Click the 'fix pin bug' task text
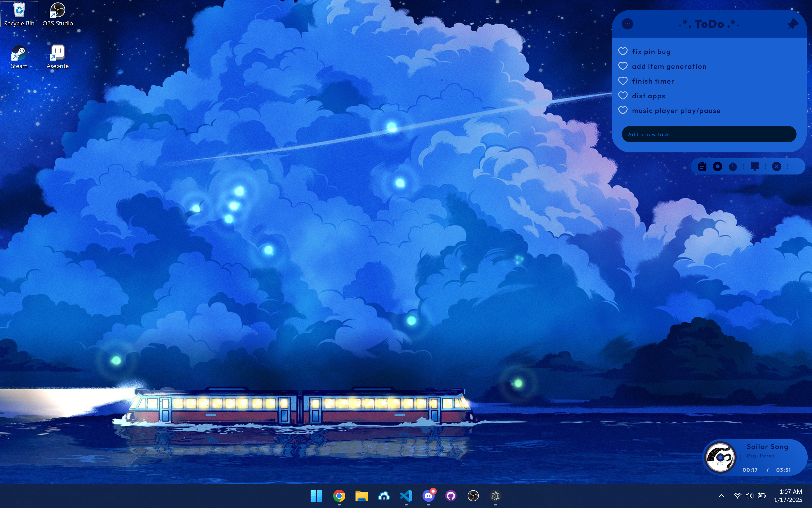812x508 pixels. click(651, 52)
